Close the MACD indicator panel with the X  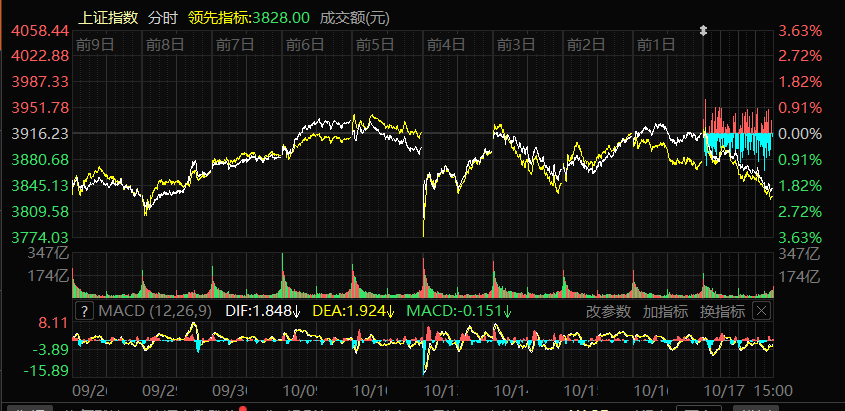761,311
